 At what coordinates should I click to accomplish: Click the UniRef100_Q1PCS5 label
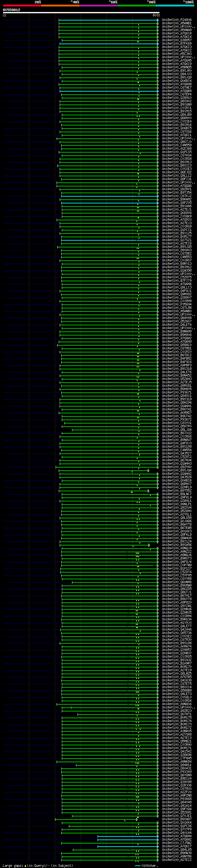177,151
